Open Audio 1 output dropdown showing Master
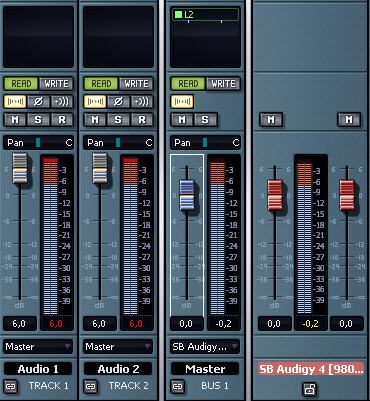Screen dimensions: 370x401 [x=38, y=347]
